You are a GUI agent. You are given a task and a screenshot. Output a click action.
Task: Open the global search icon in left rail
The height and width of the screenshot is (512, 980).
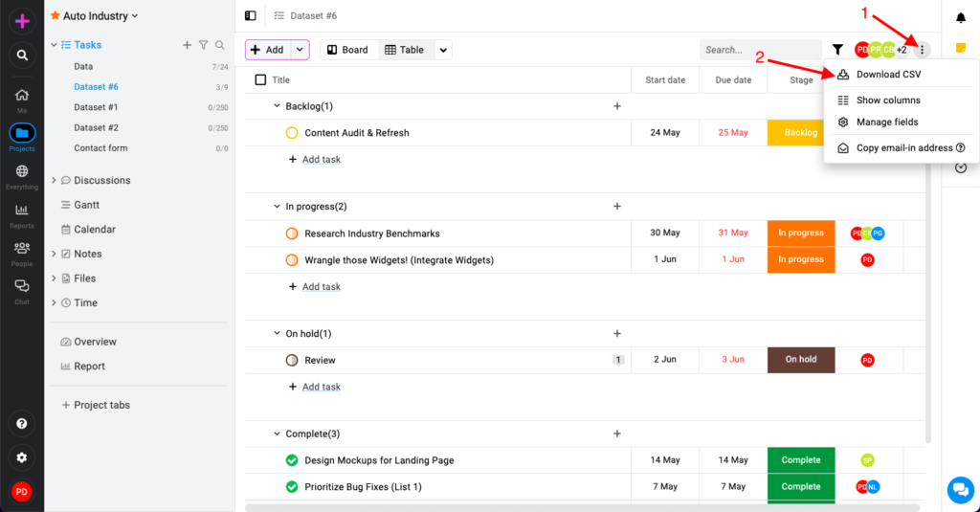point(22,56)
